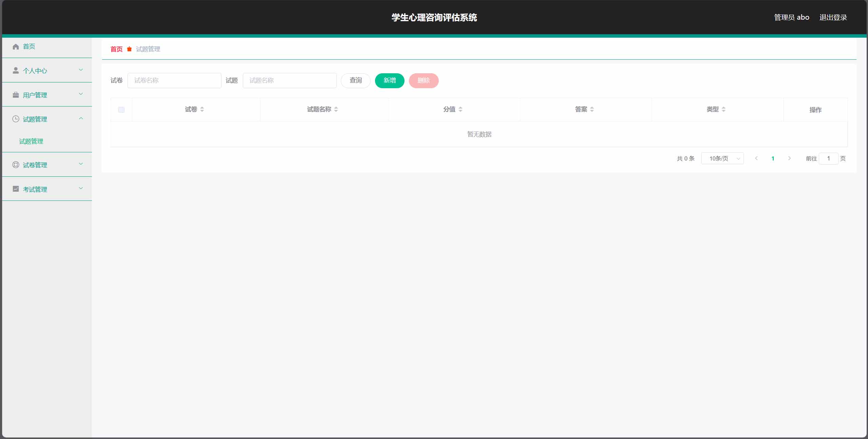Click the go-to page number input
The height and width of the screenshot is (439, 868).
pos(828,158)
